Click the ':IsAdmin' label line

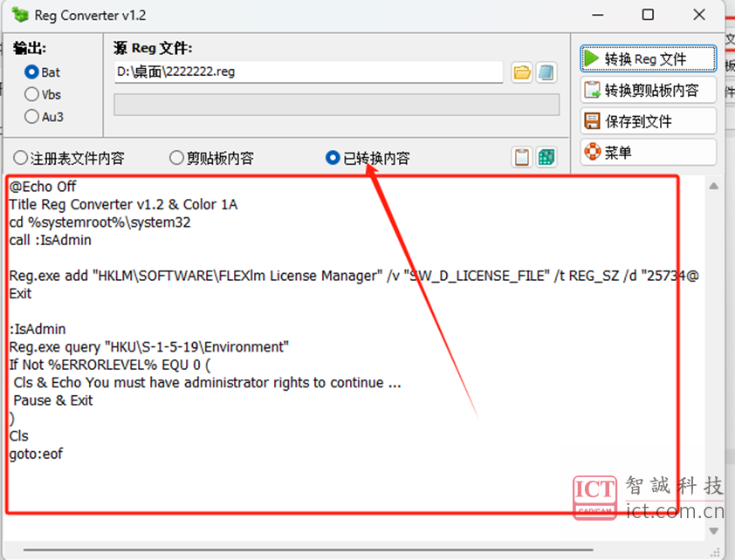point(38,329)
